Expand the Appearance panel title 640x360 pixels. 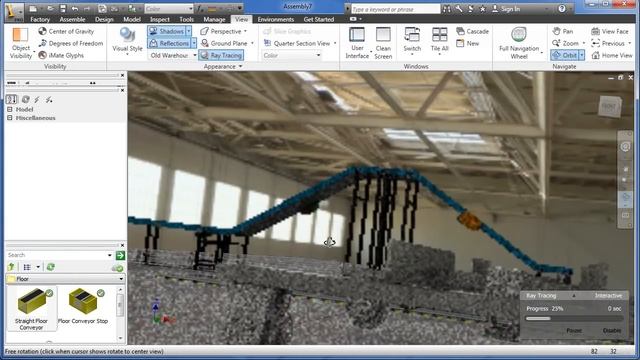pyautogui.click(x=222, y=66)
